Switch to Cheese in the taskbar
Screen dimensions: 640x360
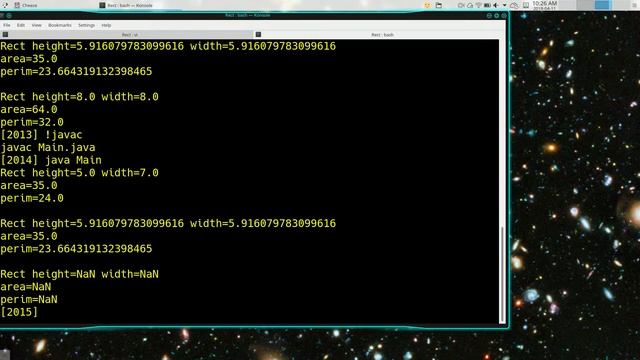pyautogui.click(x=25, y=5)
